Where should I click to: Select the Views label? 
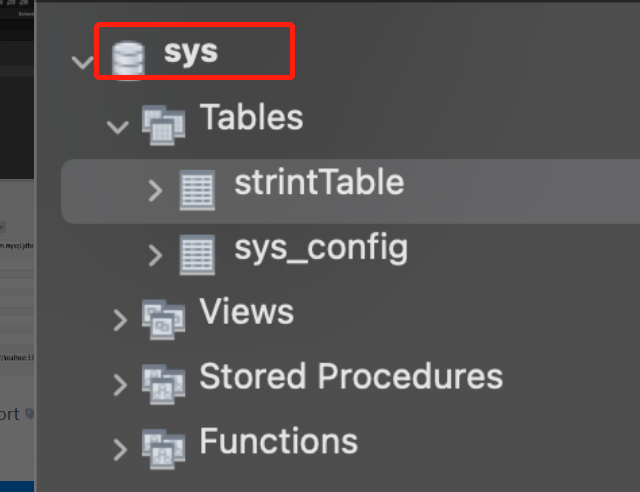247,312
